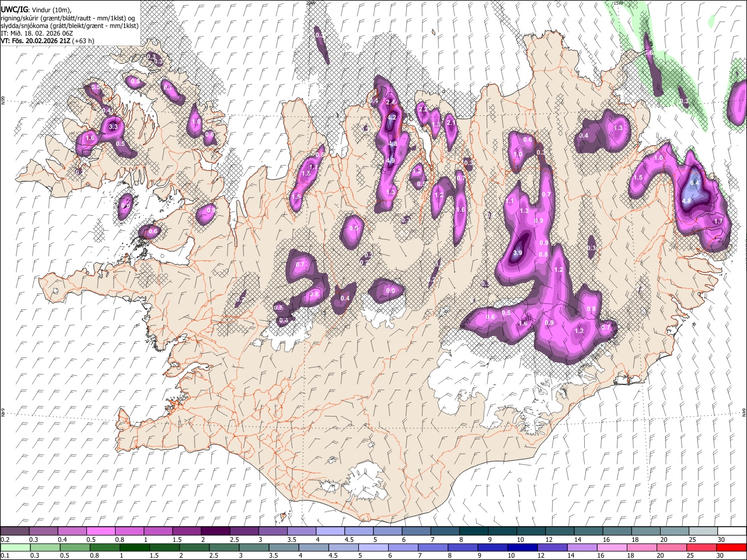Pick snow-scale swatch between 0.5 and 0.8
The image size is (747, 560).
(101, 531)
